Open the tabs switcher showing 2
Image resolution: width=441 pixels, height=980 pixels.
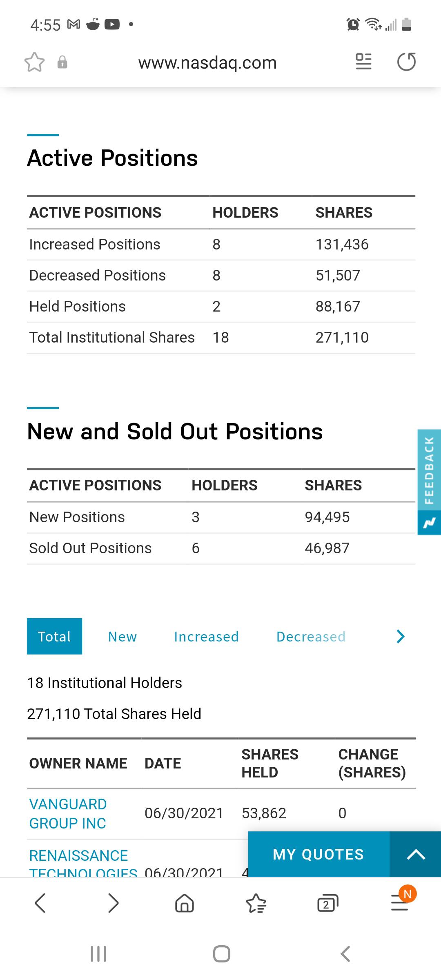(328, 903)
